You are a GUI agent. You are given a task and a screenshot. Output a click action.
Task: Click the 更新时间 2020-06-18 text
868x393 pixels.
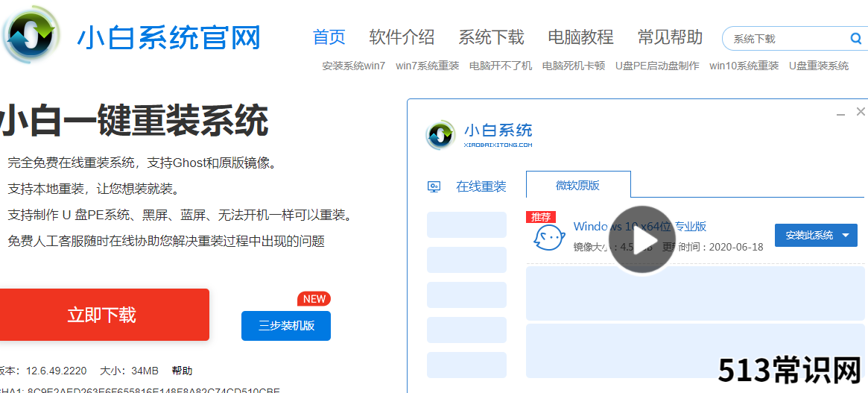713,247
